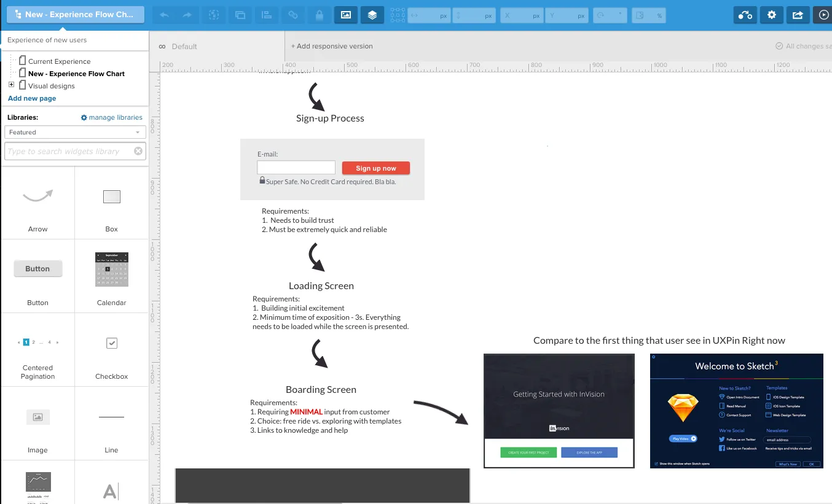This screenshot has height=504, width=832.
Task: Click the width px field
Action: [x=429, y=15]
